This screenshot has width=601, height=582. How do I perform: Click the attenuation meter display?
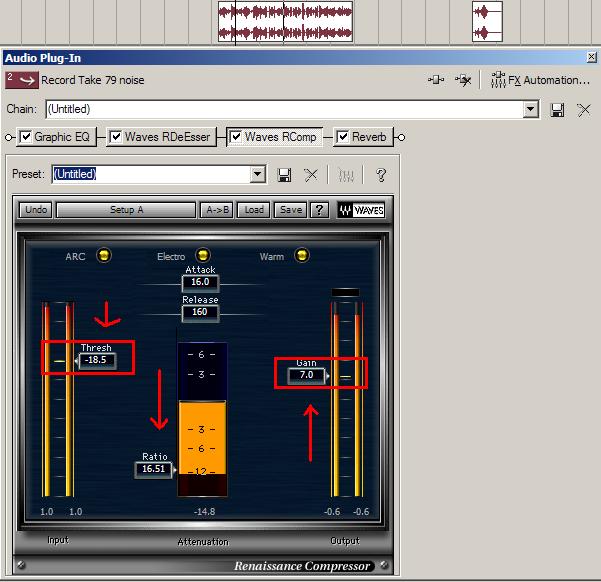tap(202, 420)
